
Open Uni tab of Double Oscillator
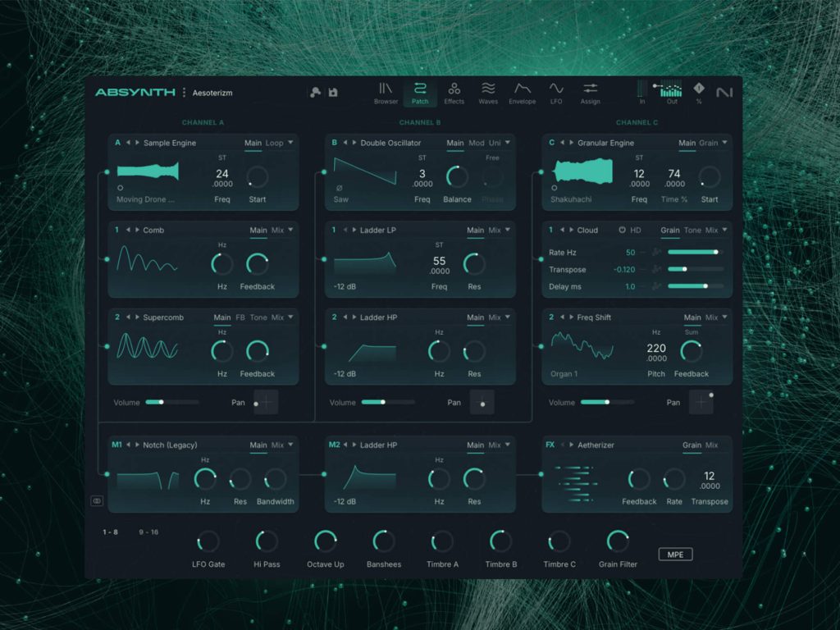[495, 143]
